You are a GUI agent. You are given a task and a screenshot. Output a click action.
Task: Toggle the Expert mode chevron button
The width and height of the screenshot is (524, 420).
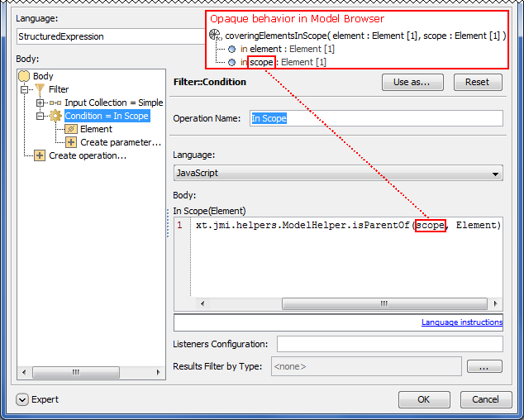click(22, 399)
